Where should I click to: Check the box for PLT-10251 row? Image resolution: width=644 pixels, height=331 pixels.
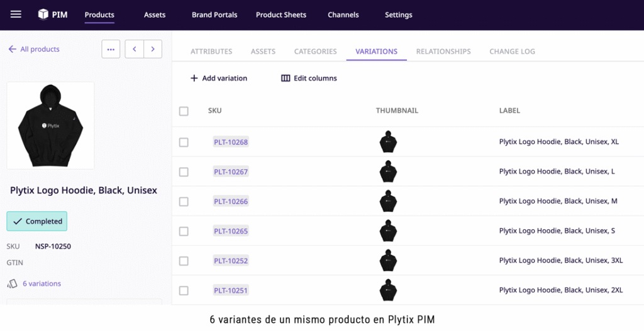point(184,291)
